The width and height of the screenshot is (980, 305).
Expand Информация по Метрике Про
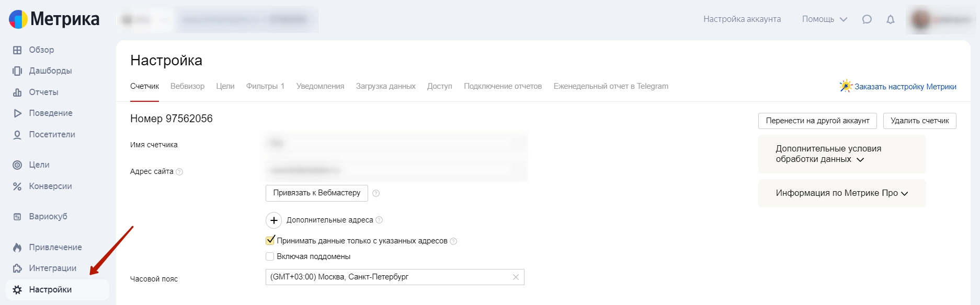[842, 193]
